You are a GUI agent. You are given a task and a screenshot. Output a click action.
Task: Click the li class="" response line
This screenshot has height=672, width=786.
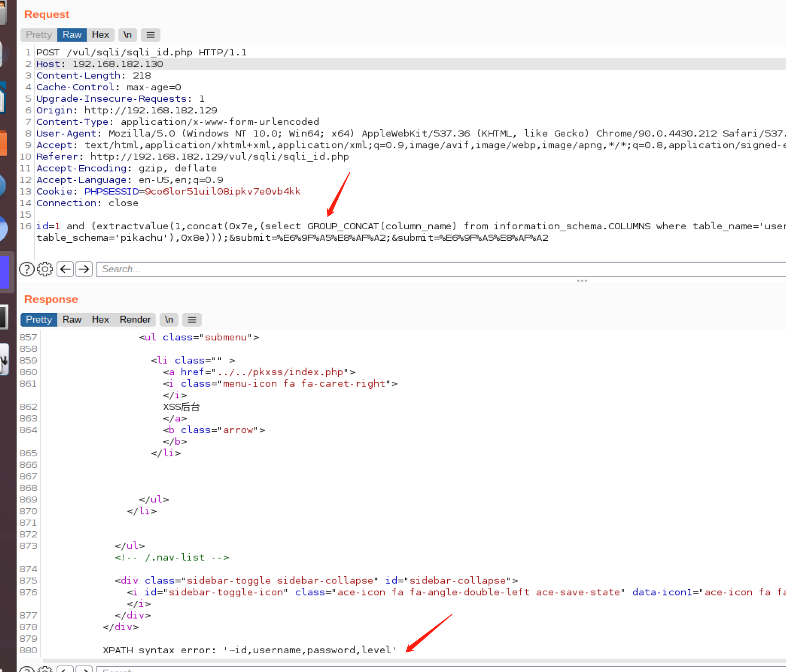(x=193, y=360)
